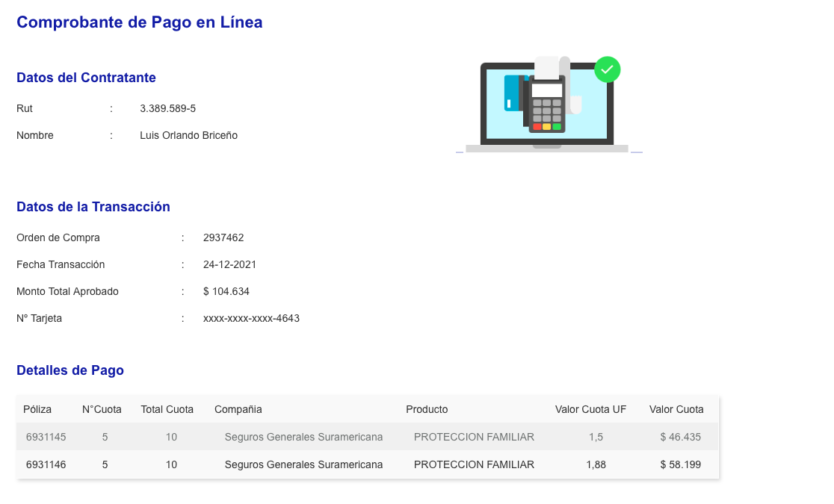Click the green checkmark badge on the illustration
834x504 pixels.
607,69
